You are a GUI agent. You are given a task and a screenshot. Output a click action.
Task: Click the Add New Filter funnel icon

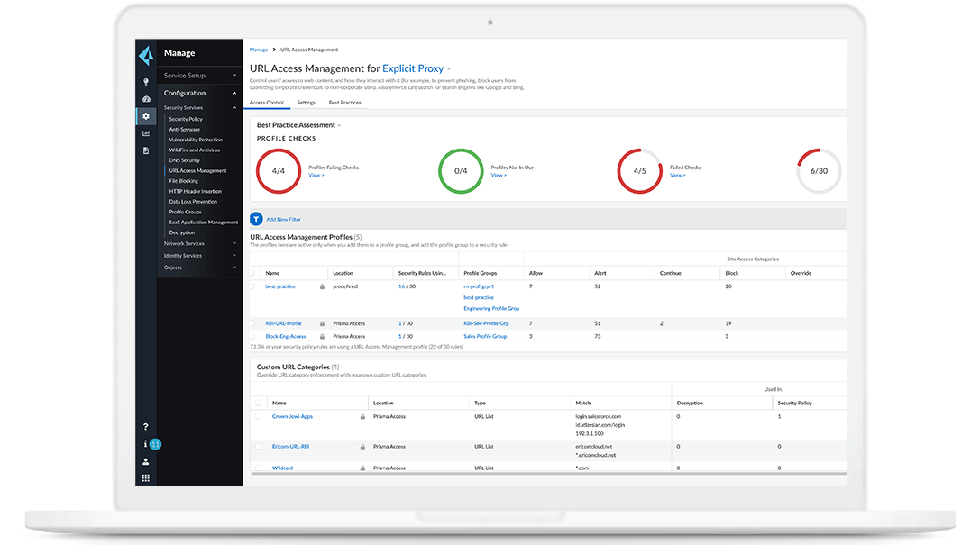255,218
